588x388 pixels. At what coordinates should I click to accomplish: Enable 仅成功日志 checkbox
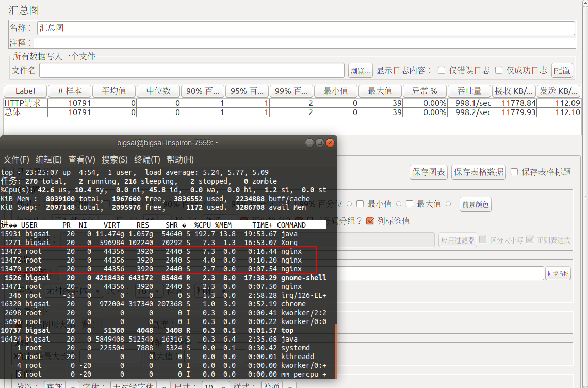[x=499, y=70]
